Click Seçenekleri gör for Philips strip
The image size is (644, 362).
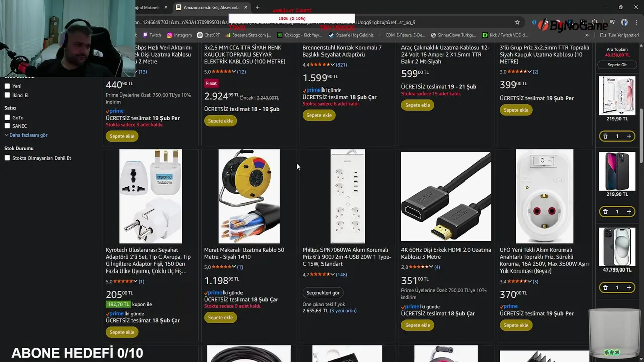(x=323, y=293)
